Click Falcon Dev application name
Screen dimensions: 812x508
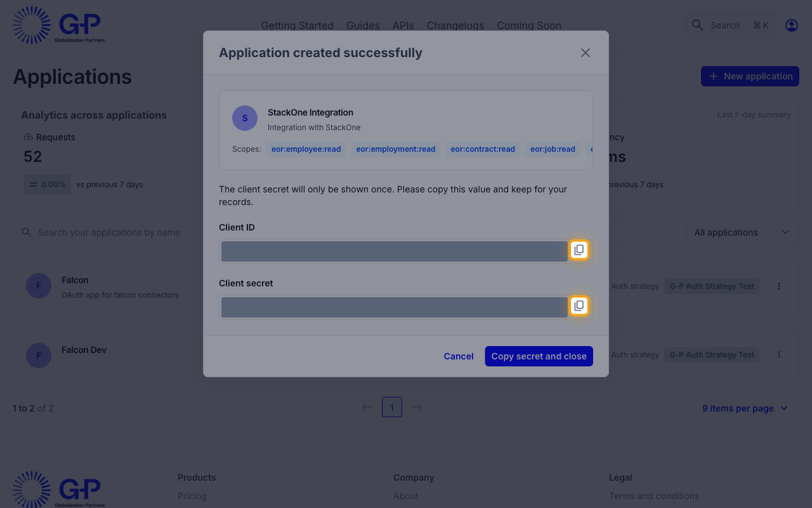(x=84, y=350)
